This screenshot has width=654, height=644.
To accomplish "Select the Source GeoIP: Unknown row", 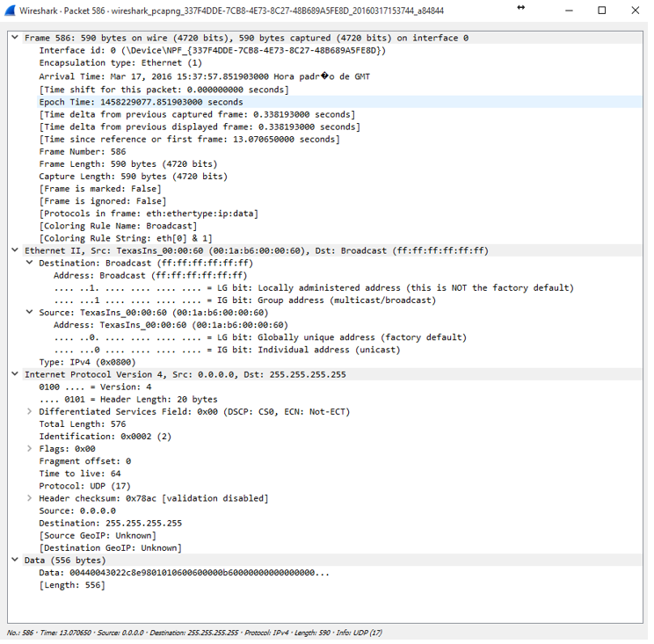I will point(98,536).
